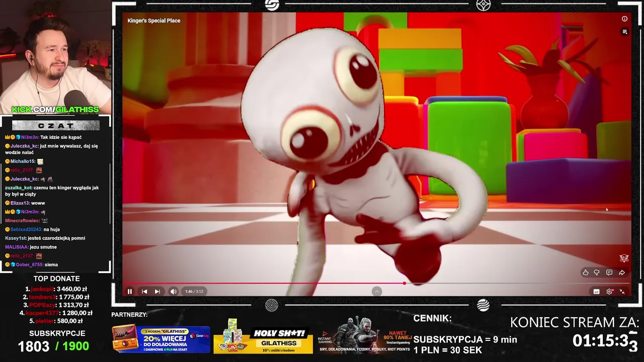Like the video with thumbs up
644x362 pixels.
pos(586,273)
